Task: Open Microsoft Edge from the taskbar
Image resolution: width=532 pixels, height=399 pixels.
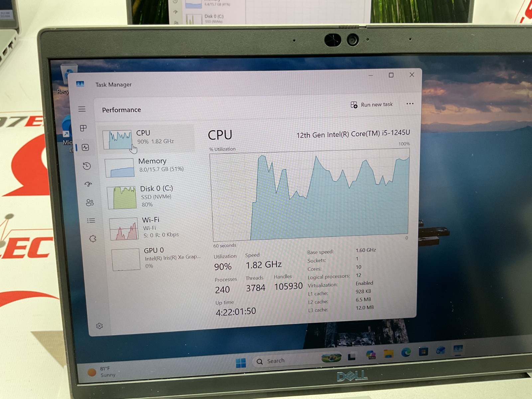Action: point(406,352)
